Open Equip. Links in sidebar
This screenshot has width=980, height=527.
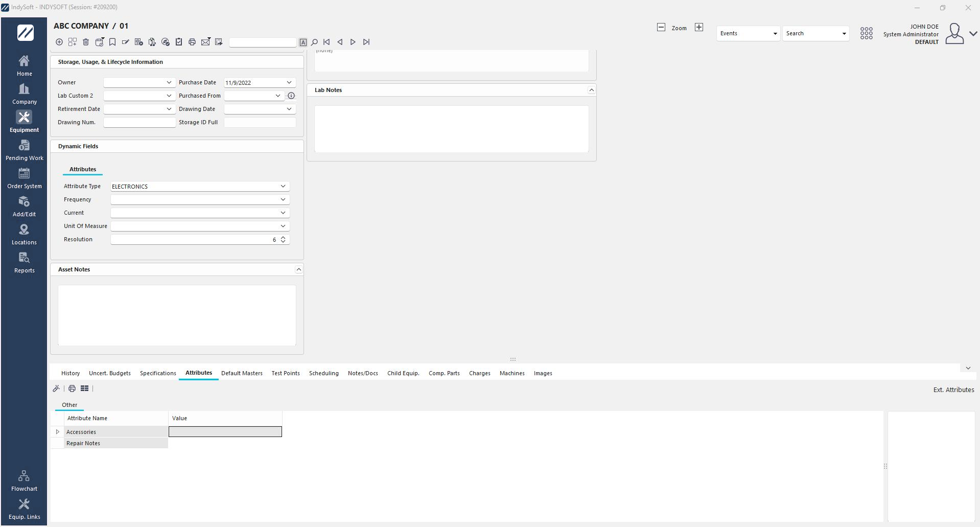pyautogui.click(x=24, y=509)
